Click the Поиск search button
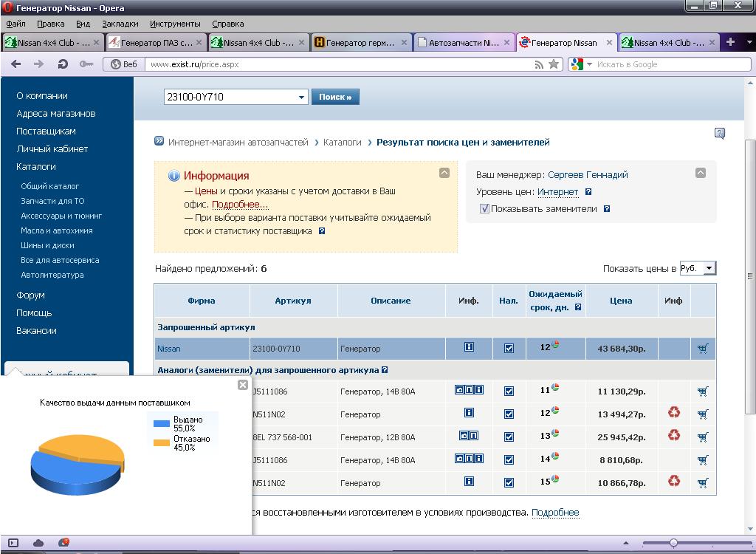Viewport: 756px width, 554px height. point(335,97)
